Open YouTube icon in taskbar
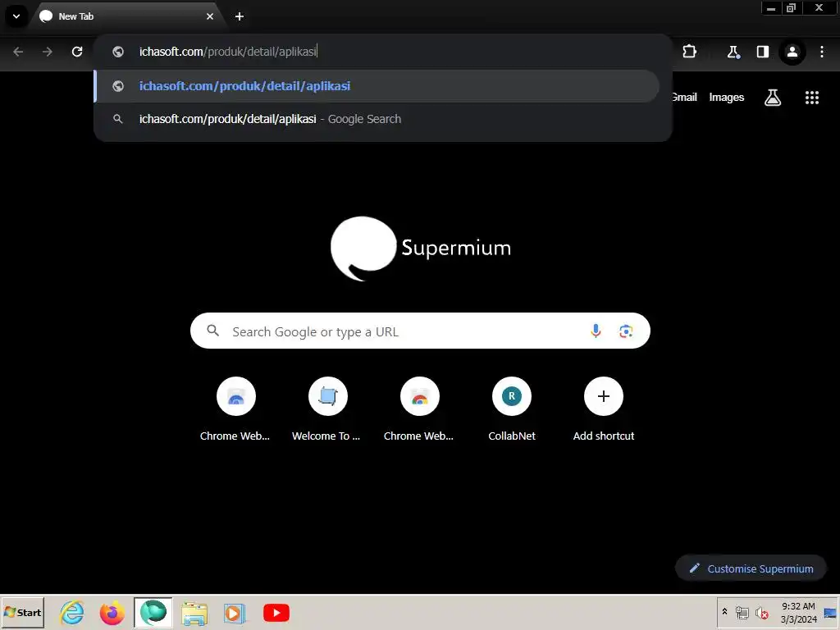The height and width of the screenshot is (630, 840). (x=276, y=613)
